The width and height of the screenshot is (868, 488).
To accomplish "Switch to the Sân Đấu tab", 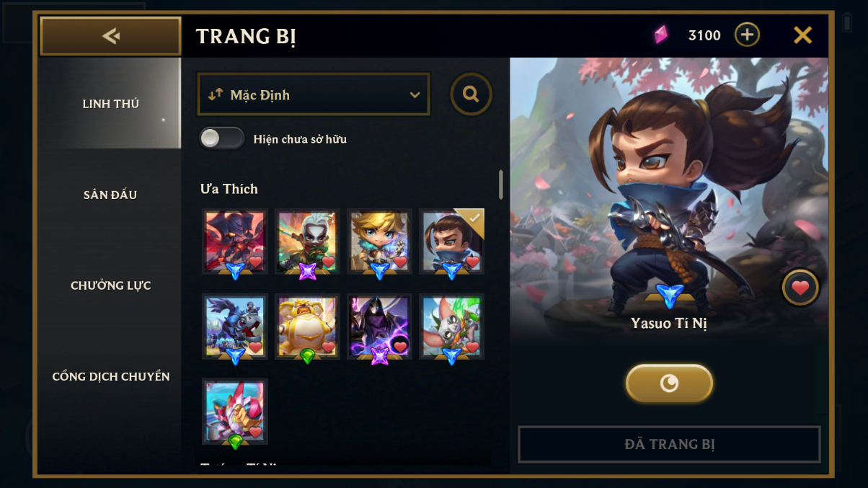I will (x=110, y=195).
